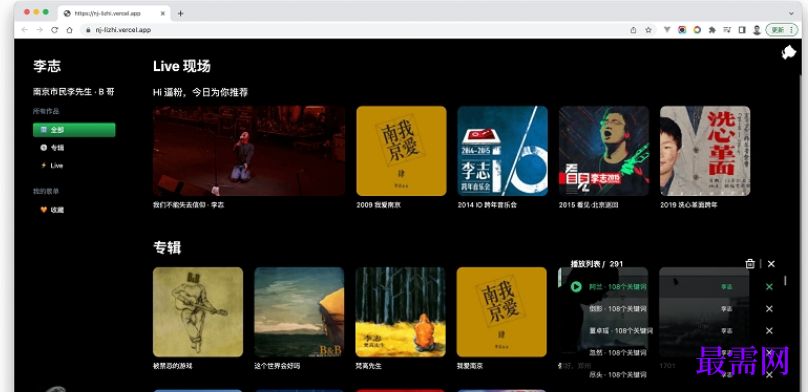Open a new tab with plus button

pos(180,13)
